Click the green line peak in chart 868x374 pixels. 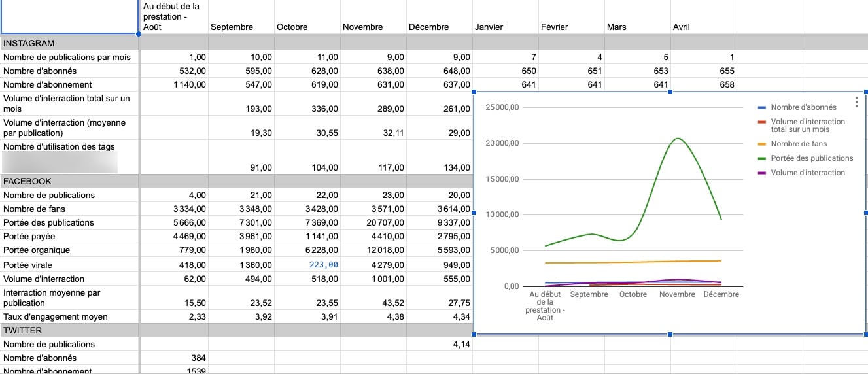pos(677,139)
